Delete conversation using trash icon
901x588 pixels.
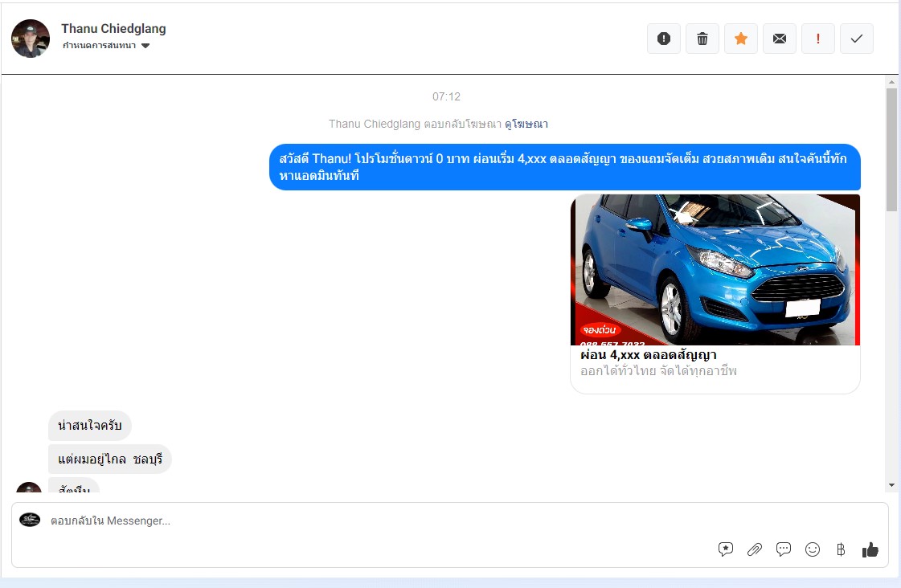click(x=702, y=39)
